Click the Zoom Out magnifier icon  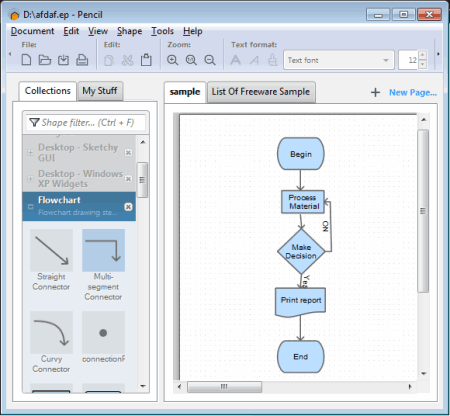[x=210, y=60]
